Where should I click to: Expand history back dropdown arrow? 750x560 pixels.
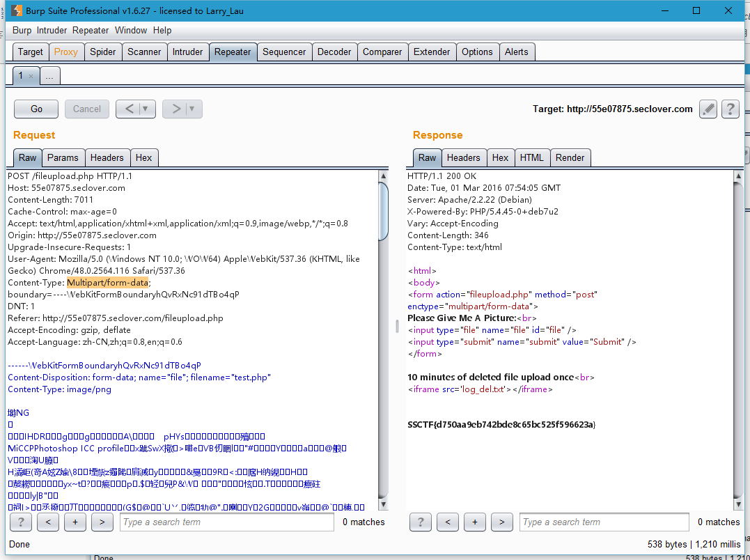146,109
